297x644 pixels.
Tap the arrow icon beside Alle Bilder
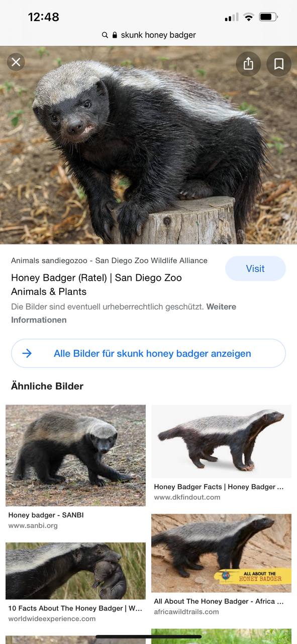click(x=27, y=353)
